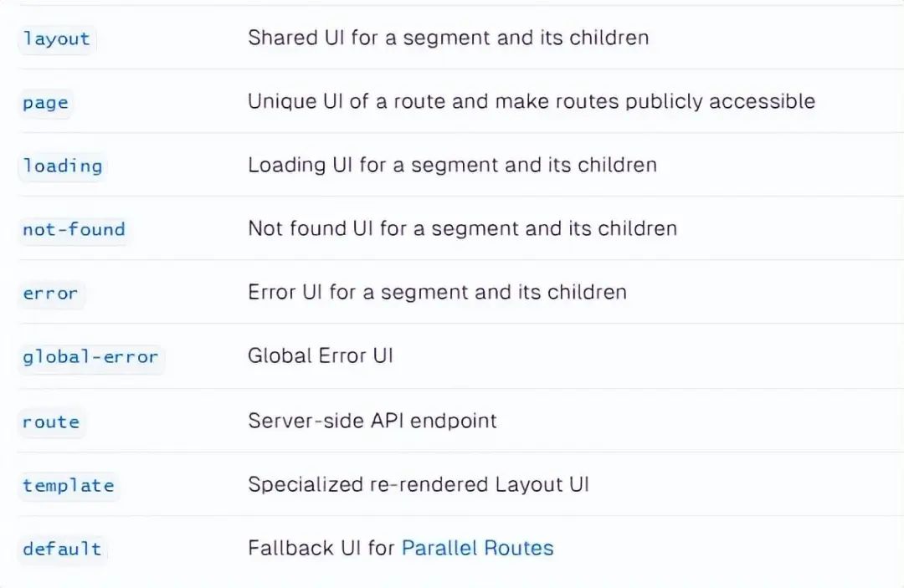The height and width of the screenshot is (588, 904).
Task: Click the default code label
Action: (62, 549)
